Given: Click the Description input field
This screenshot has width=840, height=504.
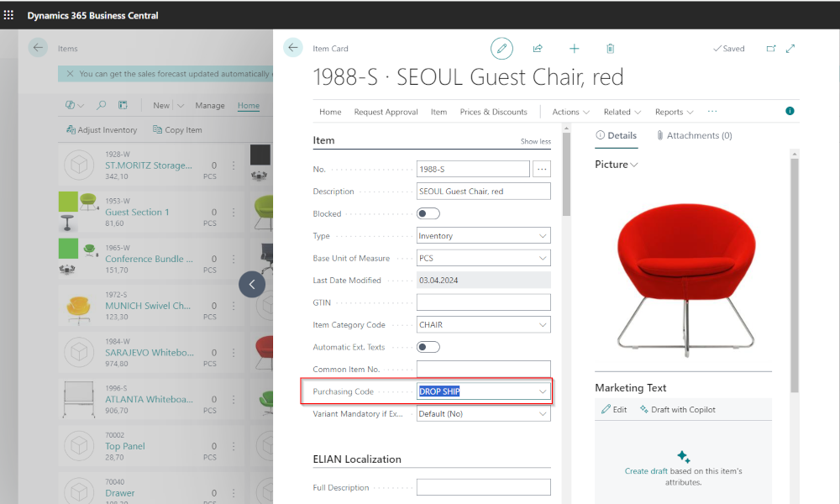Looking at the screenshot, I should 484,192.
